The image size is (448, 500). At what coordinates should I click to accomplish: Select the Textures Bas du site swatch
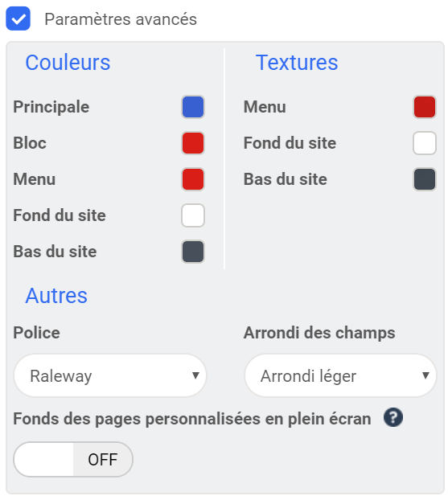coord(425,179)
